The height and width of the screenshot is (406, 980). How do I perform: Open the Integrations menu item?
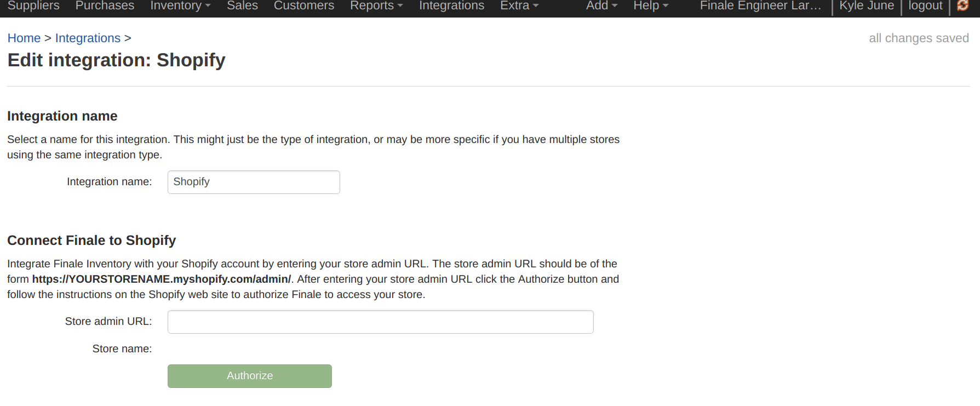451,5
